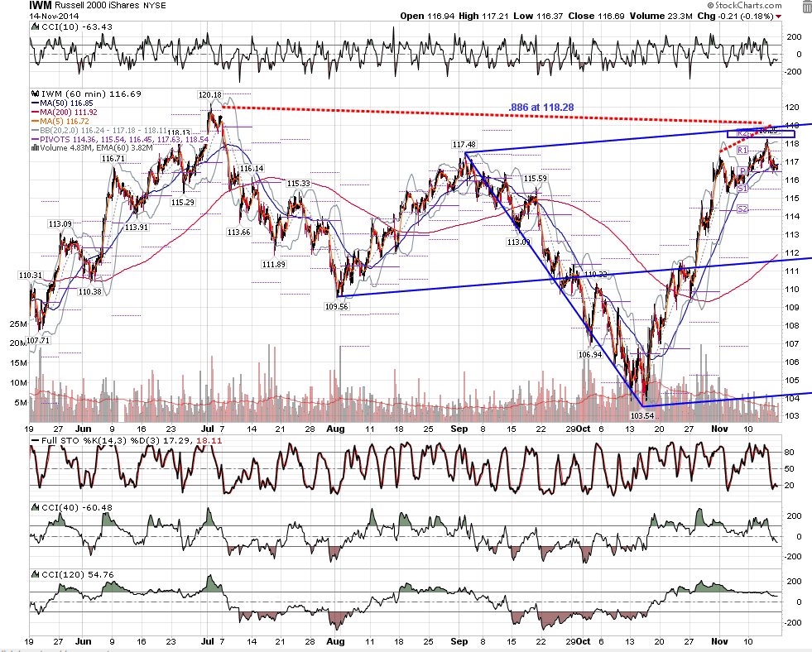
Task: Click the 120.18 peak price label
Action: coord(209,94)
